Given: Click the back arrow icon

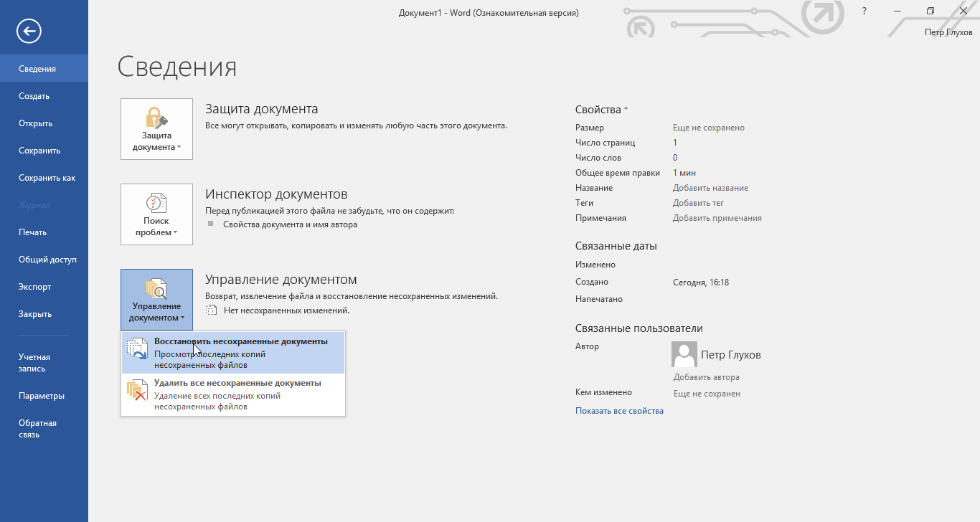Looking at the screenshot, I should [x=29, y=31].
